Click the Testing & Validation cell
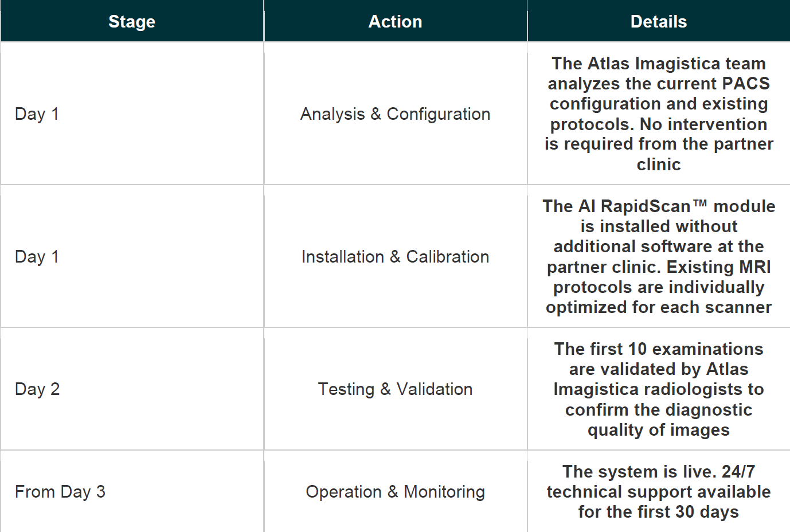The height and width of the screenshot is (532, 790). point(396,389)
